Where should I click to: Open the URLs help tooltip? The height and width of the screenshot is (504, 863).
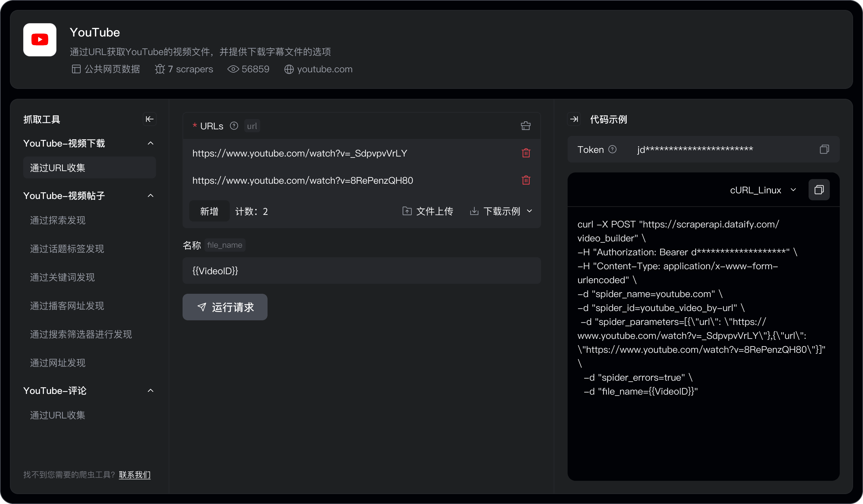(234, 126)
